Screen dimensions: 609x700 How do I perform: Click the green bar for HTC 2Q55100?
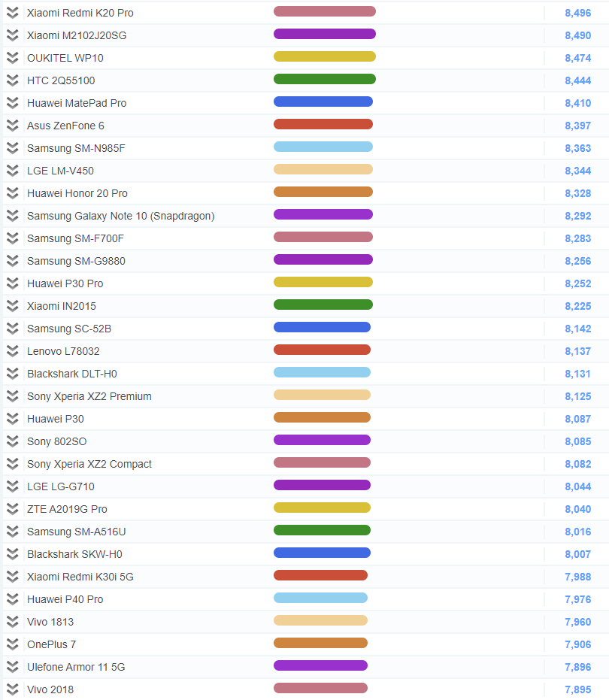(x=325, y=79)
